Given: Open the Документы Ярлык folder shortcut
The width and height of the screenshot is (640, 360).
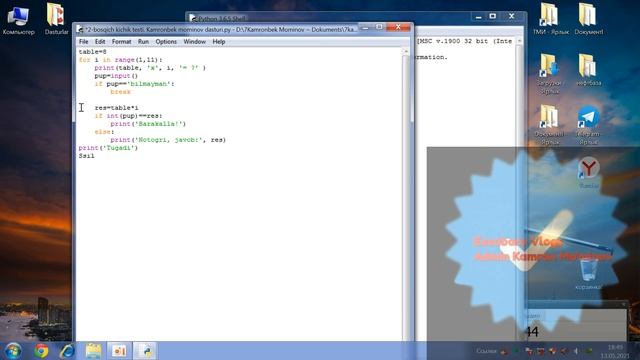Looking at the screenshot, I should pos(549,124).
